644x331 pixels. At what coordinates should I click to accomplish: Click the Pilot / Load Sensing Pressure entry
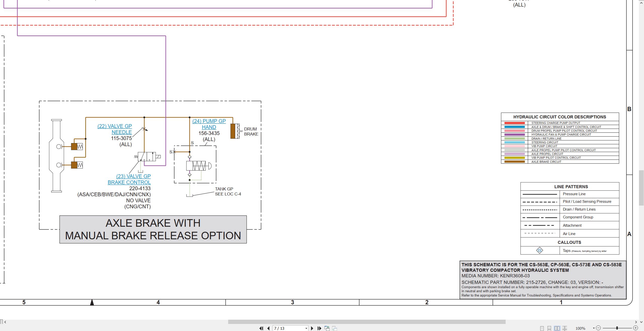point(587,202)
